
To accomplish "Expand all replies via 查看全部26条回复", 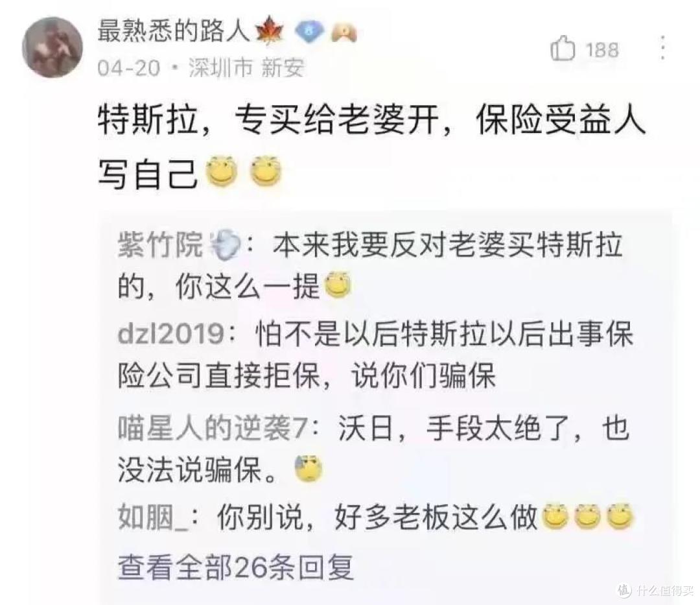I will tap(236, 567).
